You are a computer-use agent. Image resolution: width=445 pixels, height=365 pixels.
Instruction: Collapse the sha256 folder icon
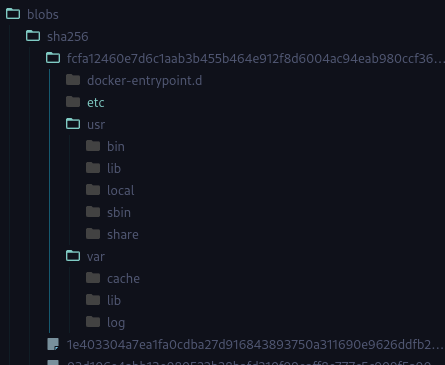pyautogui.click(x=33, y=36)
